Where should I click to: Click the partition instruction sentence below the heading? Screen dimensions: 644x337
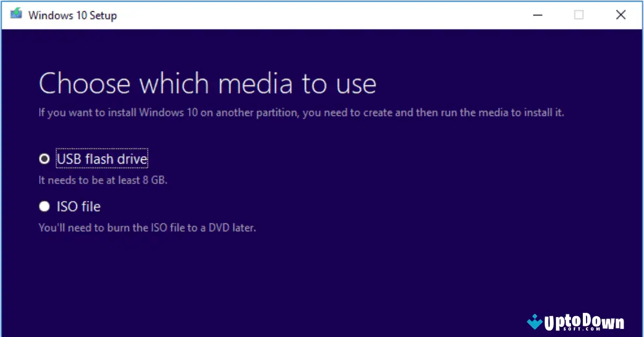click(x=301, y=112)
